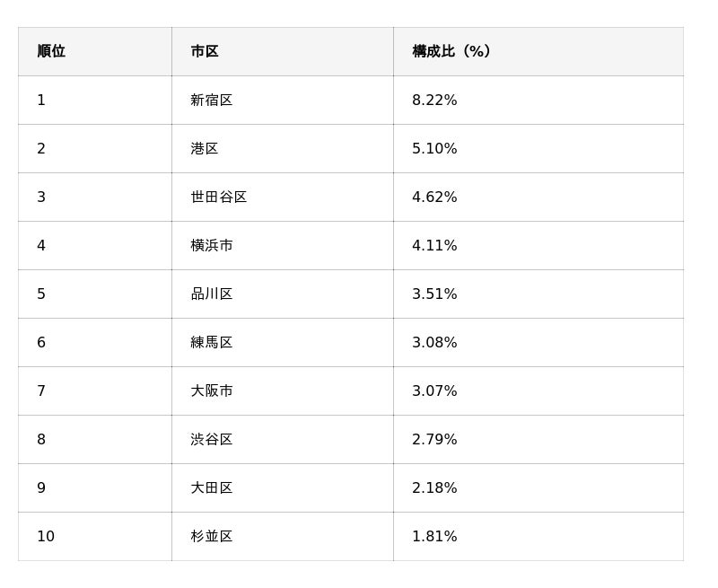Select the 新宿区 cell

click(212, 101)
